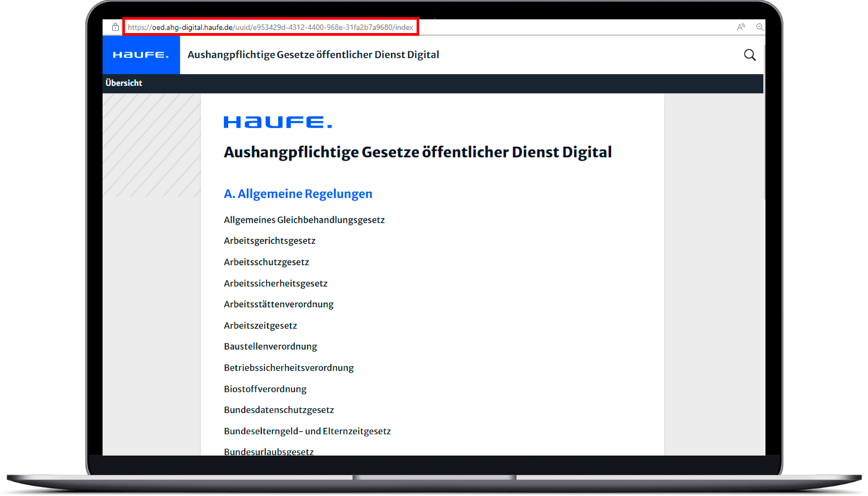Open Bundeselterngeld- und Elternzeitgesetz link
Viewport: 868px width, 496px height.
(x=307, y=431)
